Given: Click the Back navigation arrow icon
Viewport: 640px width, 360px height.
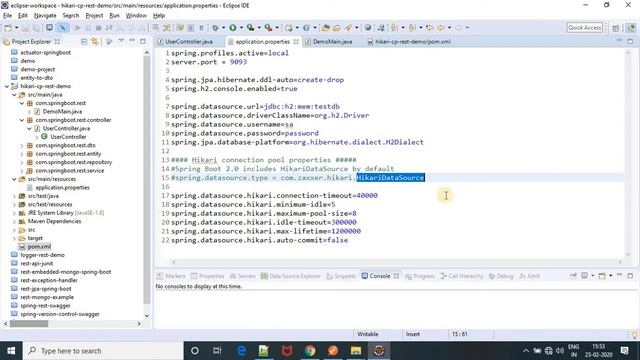Looking at the screenshot, I should coord(441,28).
